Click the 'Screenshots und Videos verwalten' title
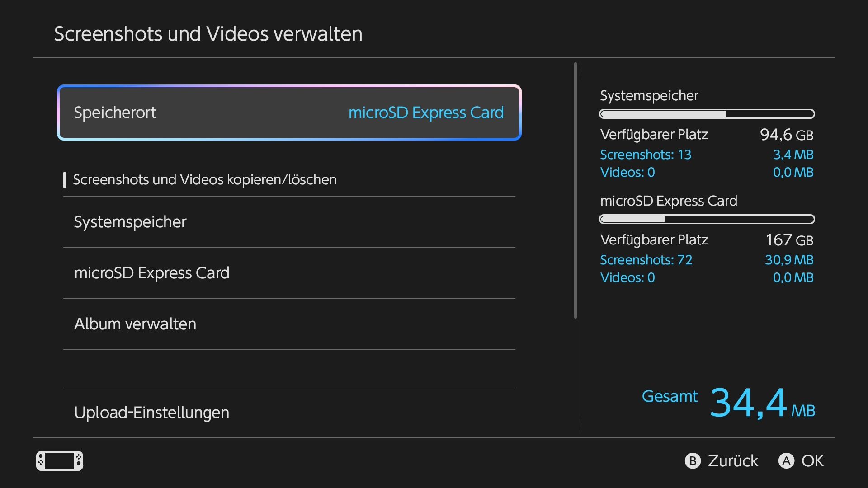Image resolution: width=868 pixels, height=488 pixels. 208,34
